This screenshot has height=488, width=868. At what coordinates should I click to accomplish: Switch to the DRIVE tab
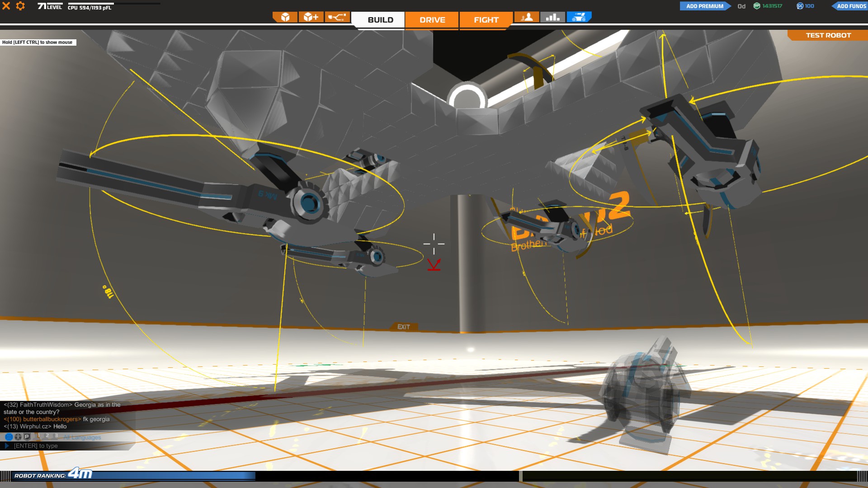(x=432, y=20)
